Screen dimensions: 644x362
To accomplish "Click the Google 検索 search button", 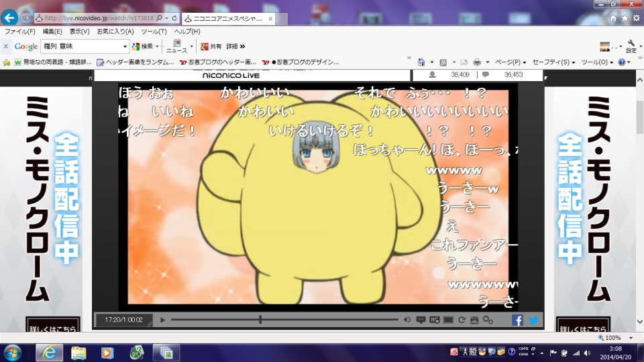I will [143, 46].
